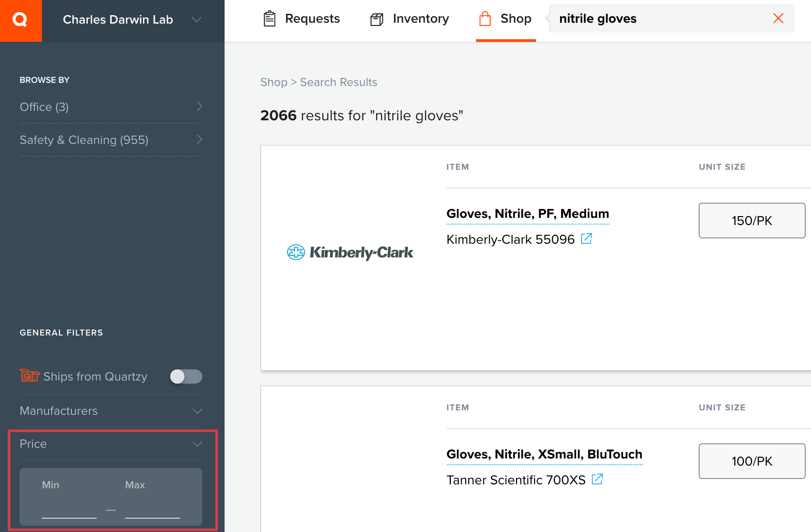Browse the Office (3) category
The image size is (811, 532).
111,107
